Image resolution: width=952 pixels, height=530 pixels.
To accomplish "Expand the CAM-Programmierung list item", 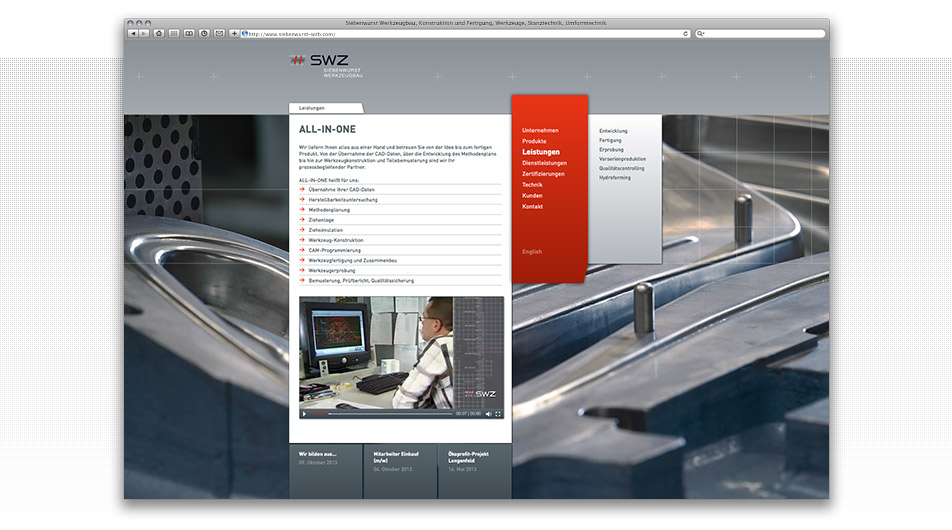I will click(335, 251).
